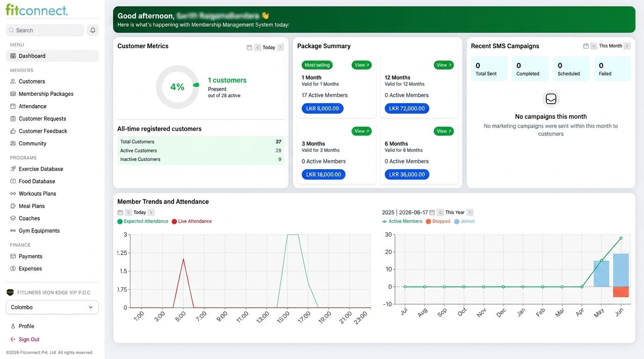644x359 pixels.
Task: View the 1 Month package
Action: [362, 65]
